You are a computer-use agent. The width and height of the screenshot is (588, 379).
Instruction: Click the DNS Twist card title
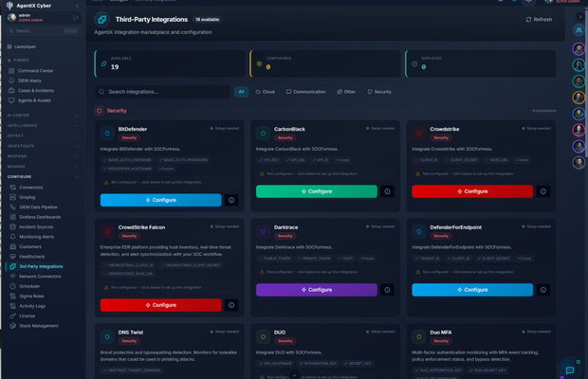click(x=131, y=333)
